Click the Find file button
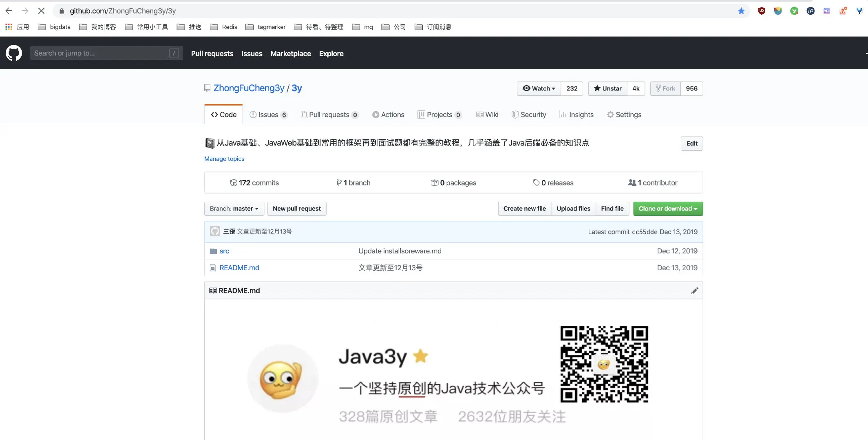868x440 pixels. pos(612,208)
